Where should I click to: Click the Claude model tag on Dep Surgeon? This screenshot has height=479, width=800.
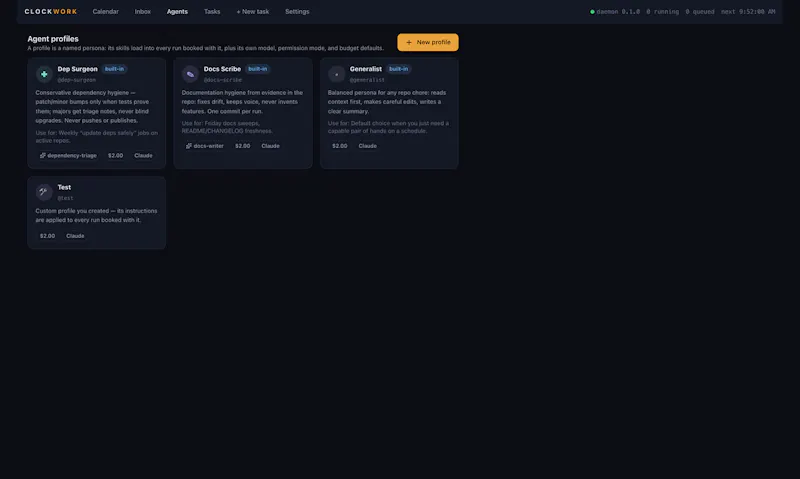tap(143, 156)
